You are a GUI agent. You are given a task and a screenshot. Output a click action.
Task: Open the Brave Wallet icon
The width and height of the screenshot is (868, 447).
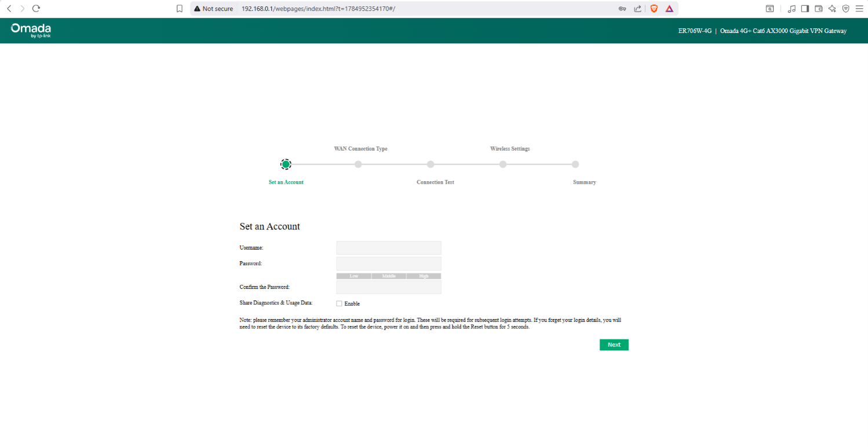[819, 9]
